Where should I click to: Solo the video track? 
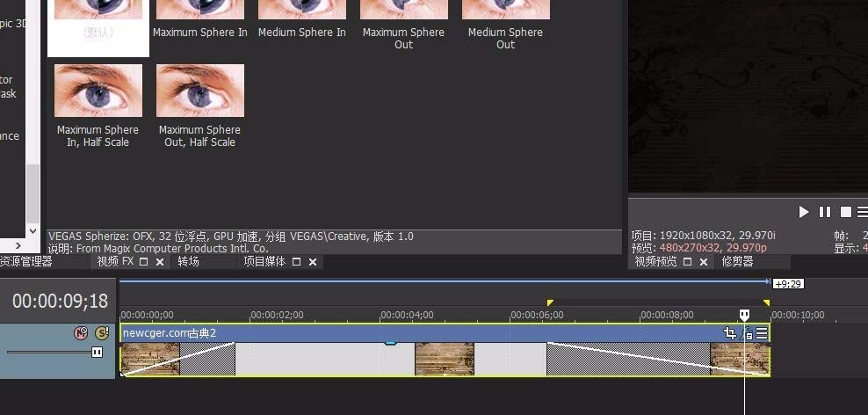pyautogui.click(x=102, y=333)
